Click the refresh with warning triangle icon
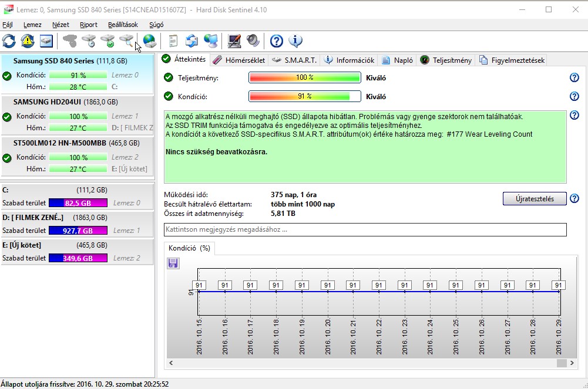Image resolution: width=588 pixels, height=389 pixels. pyautogui.click(x=28, y=41)
